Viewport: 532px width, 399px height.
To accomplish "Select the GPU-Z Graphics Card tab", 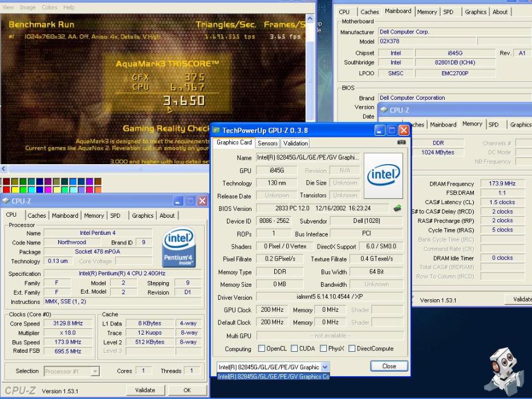I will [234, 142].
